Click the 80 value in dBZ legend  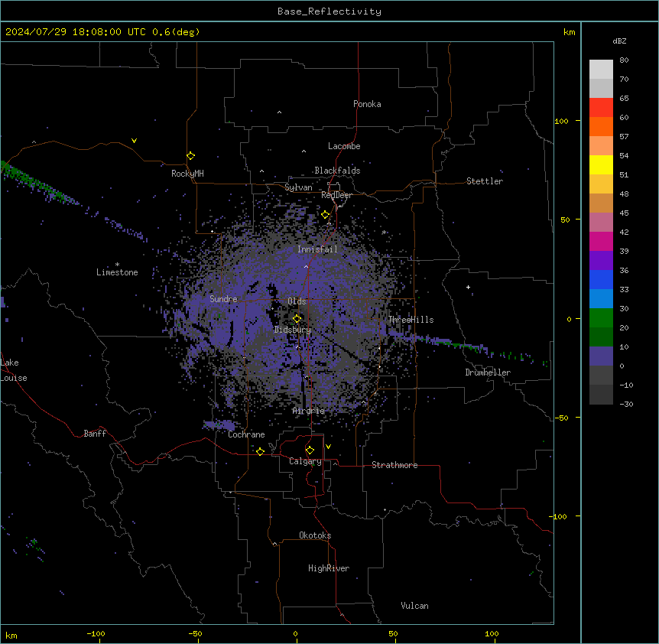[x=624, y=60]
